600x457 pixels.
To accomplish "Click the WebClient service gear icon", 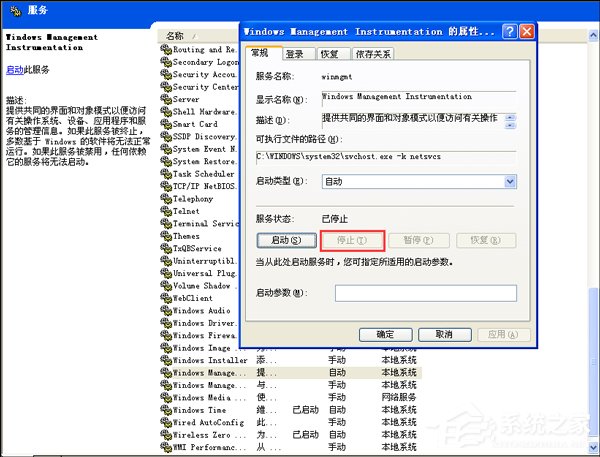I will 166,298.
